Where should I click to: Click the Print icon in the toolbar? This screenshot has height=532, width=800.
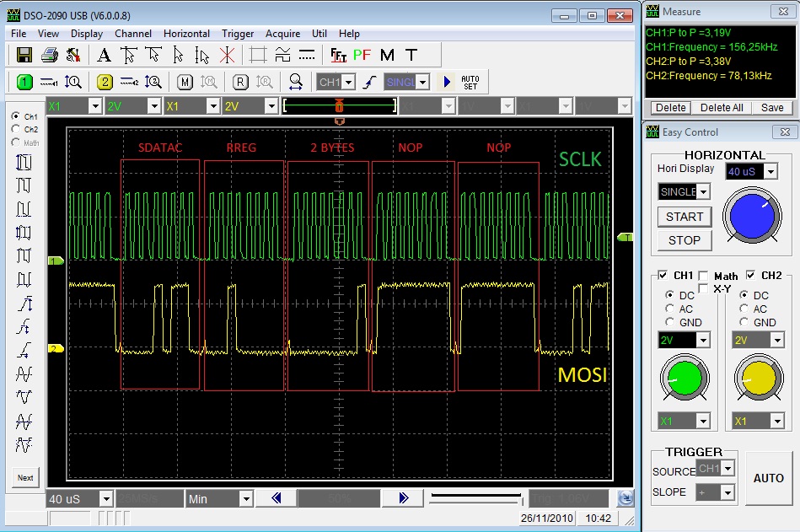tap(49, 55)
